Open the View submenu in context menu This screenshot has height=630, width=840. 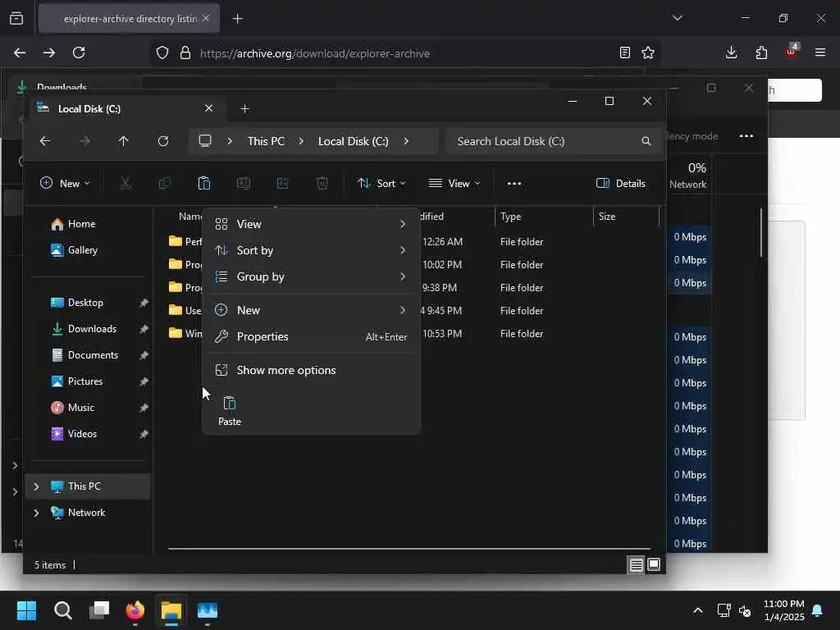point(311,224)
